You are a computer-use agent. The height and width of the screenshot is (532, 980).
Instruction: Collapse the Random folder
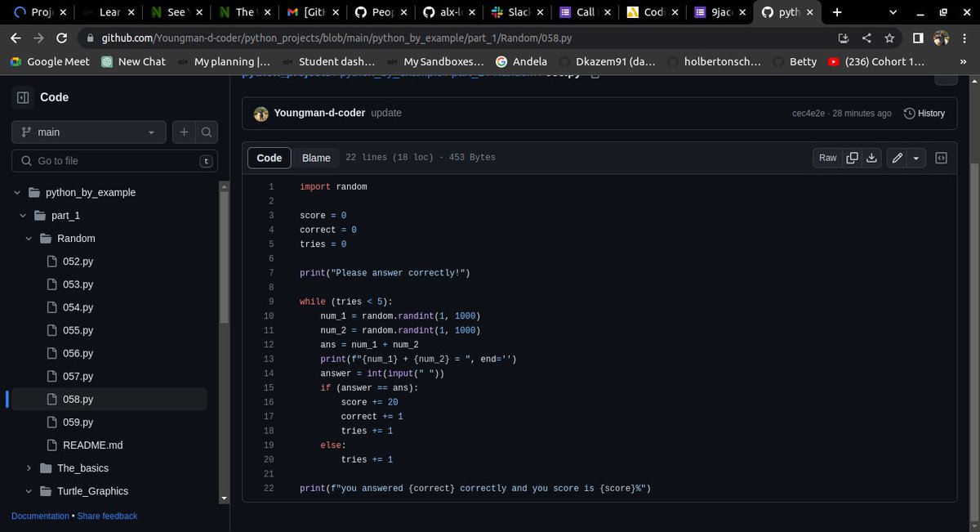[x=27, y=238]
